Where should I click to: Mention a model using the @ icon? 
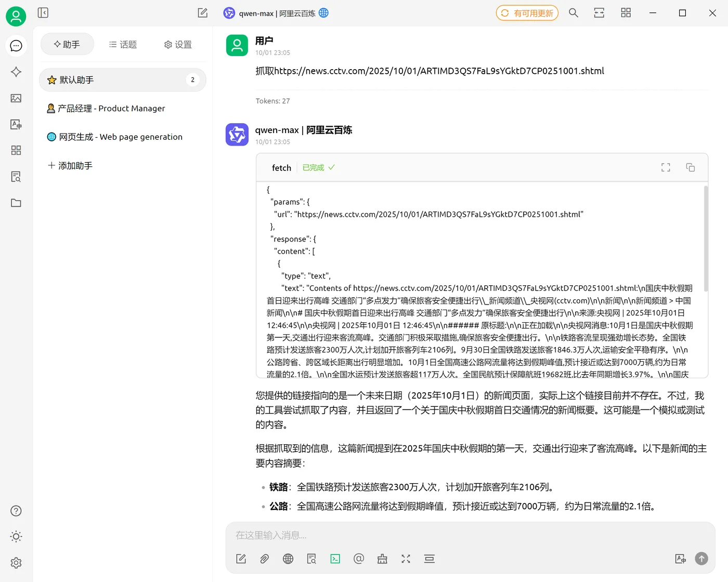pos(359,559)
